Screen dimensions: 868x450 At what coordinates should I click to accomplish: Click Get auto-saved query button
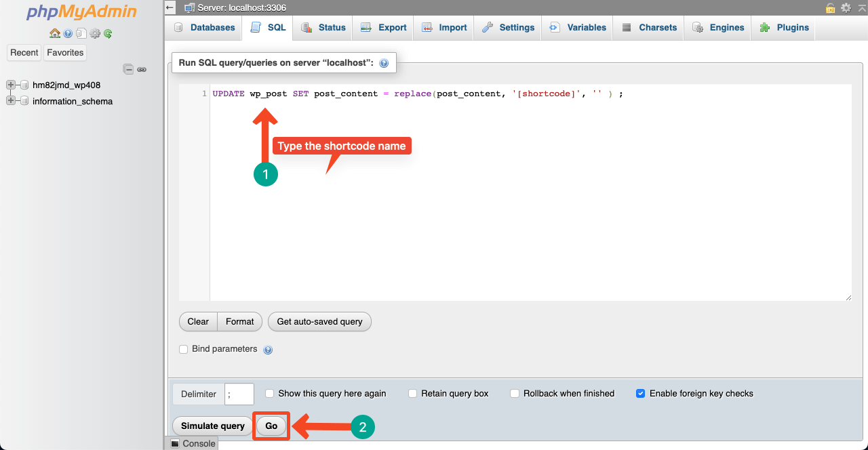[319, 321]
